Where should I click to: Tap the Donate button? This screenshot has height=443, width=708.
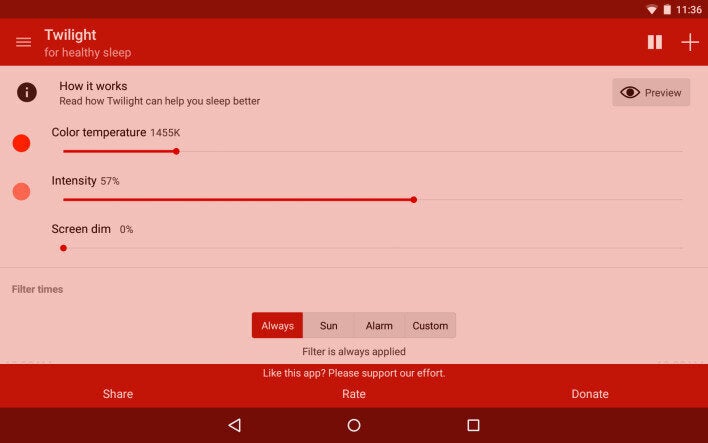(590, 394)
